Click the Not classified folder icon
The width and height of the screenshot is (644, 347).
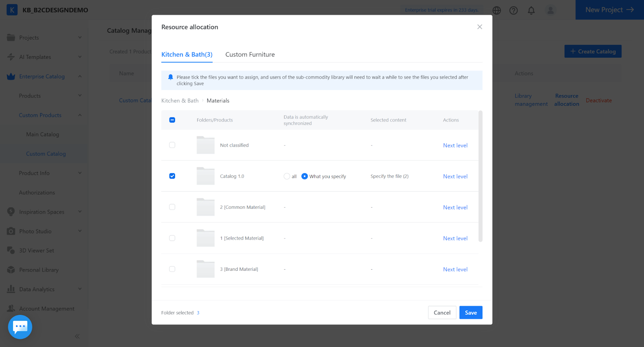(206, 145)
